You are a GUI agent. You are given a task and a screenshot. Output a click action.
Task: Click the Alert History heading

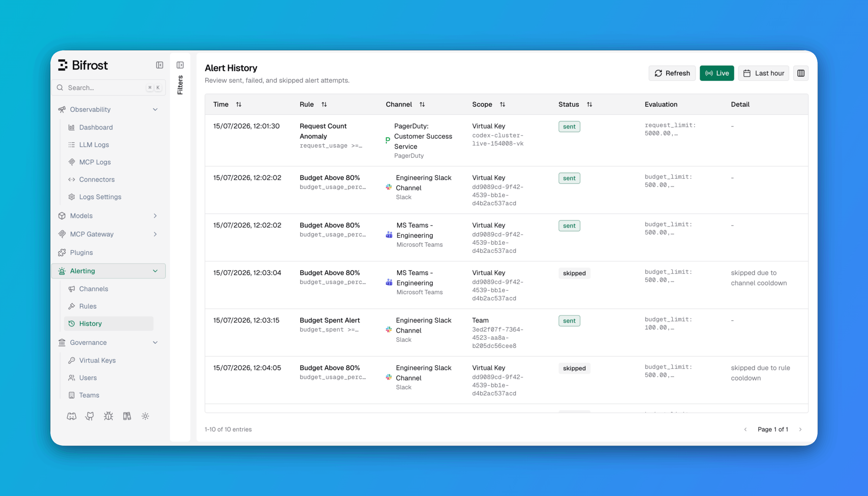231,68
